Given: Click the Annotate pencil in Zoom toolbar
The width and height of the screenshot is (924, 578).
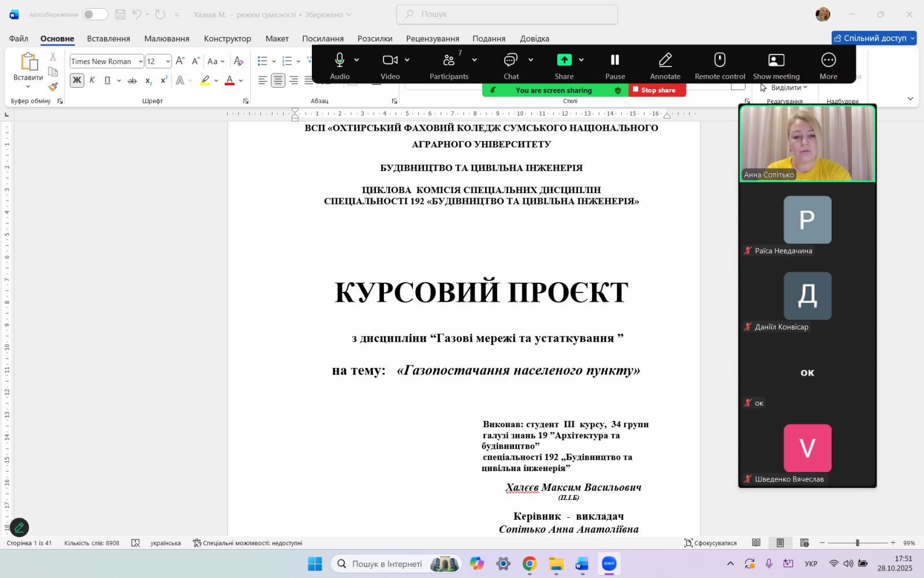Looking at the screenshot, I should [665, 66].
